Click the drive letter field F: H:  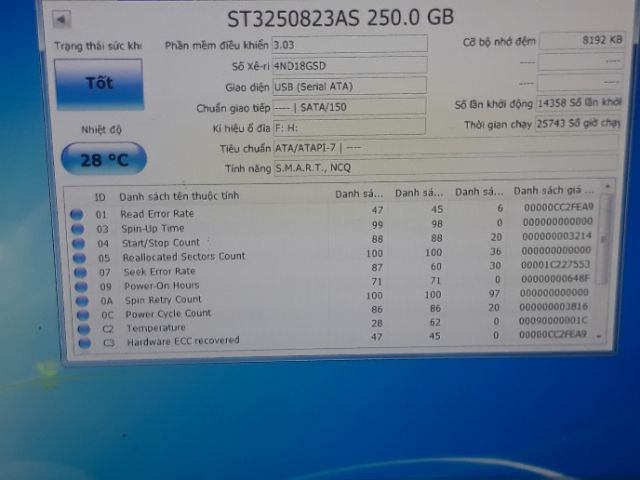click(x=349, y=128)
